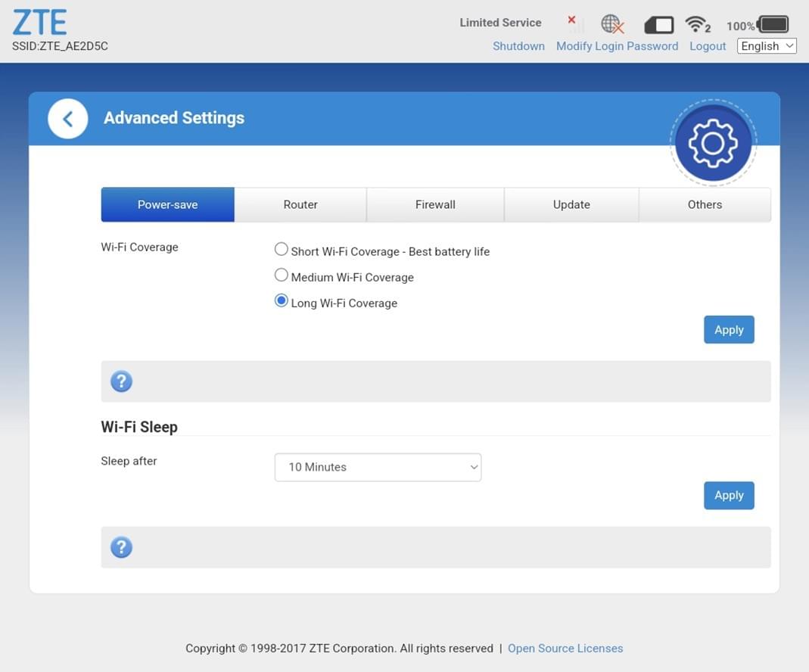Image resolution: width=809 pixels, height=672 pixels.
Task: Click the signal strength no-service icon
Action: [576, 23]
